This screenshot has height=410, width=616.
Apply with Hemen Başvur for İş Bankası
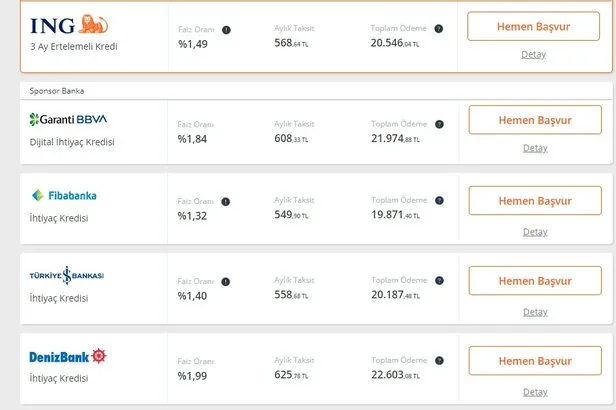pyautogui.click(x=534, y=280)
